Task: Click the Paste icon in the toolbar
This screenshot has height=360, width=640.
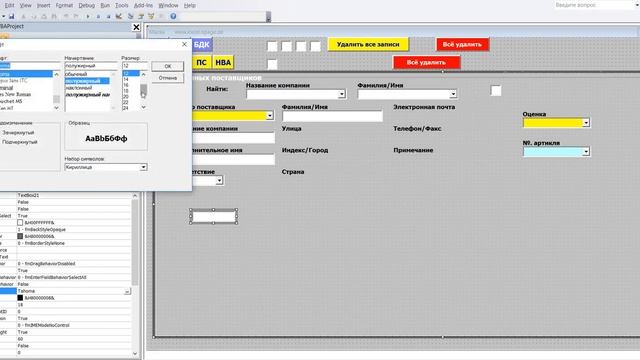Action: 44,16
